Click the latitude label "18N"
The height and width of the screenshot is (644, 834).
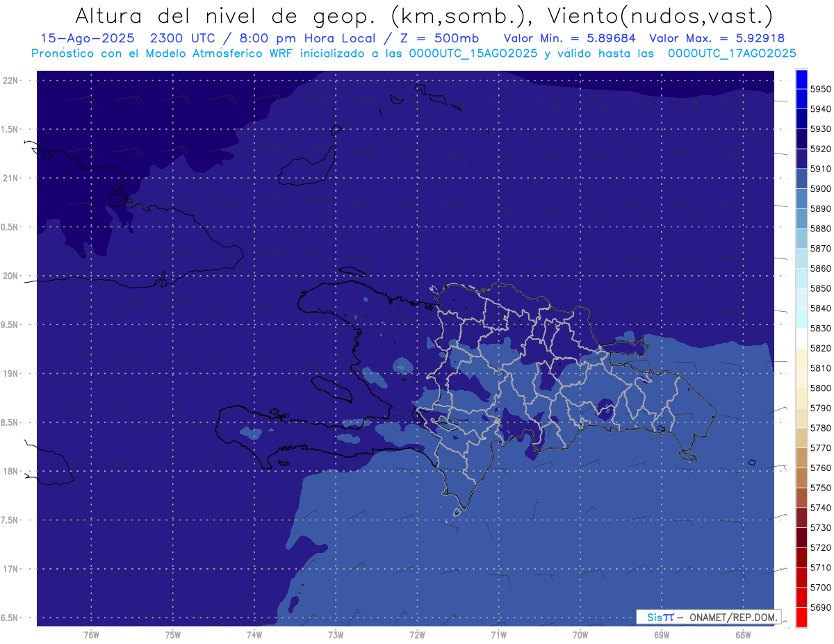10,471
